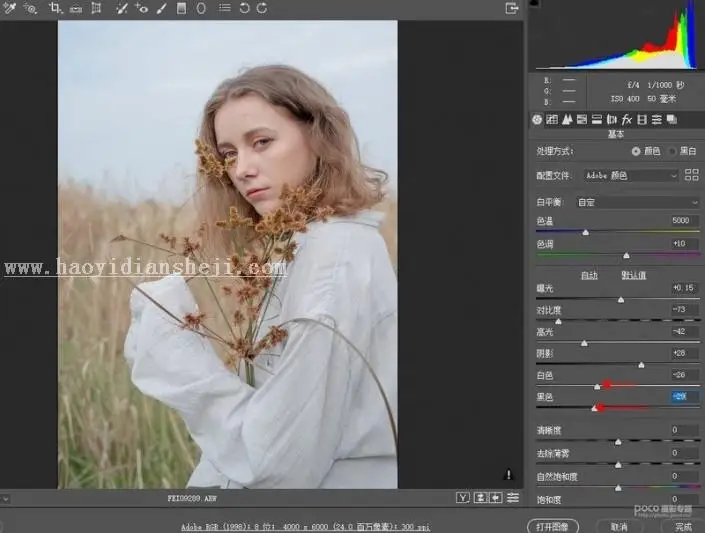Click the 色温 temperature slider handle

[585, 232]
